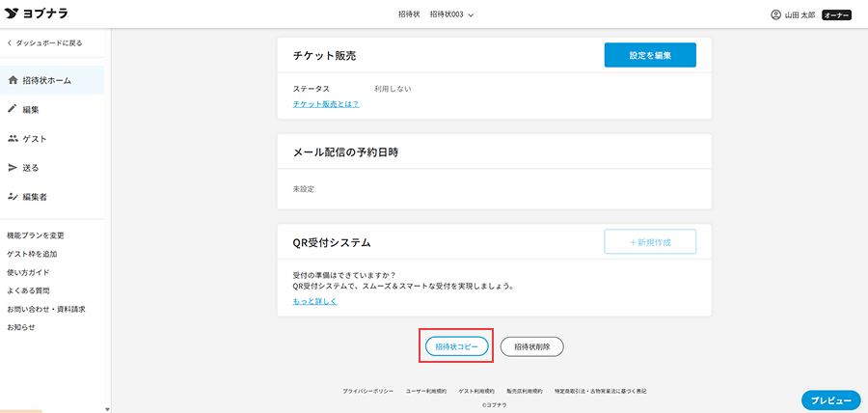This screenshot has width=868, height=413.
Task: Click the user avatar icon
Action: coord(775,14)
